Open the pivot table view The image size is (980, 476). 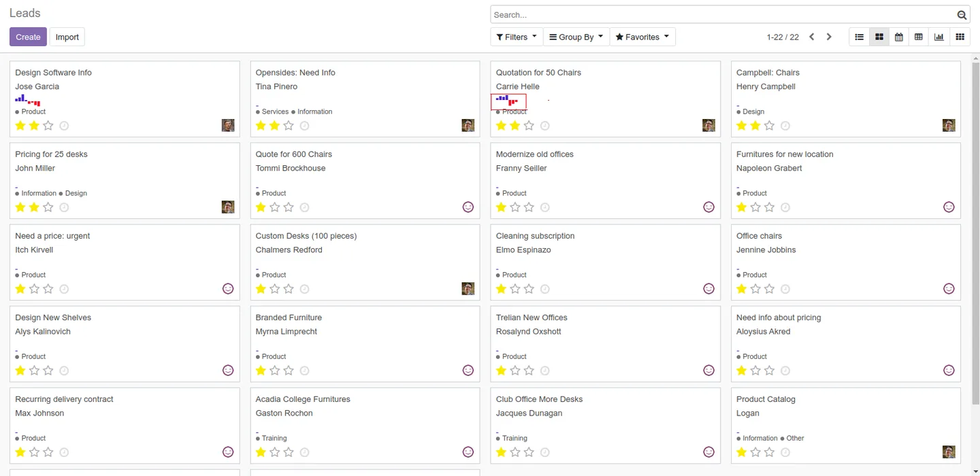(919, 37)
